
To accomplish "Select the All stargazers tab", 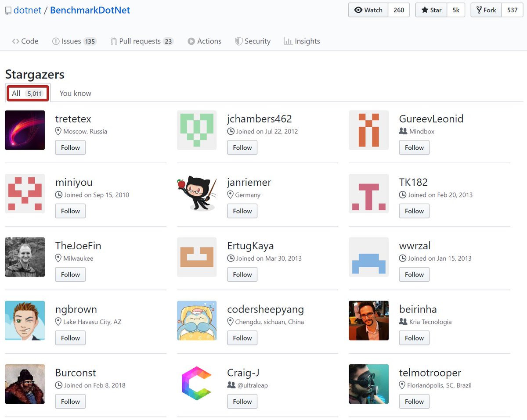I will [28, 93].
